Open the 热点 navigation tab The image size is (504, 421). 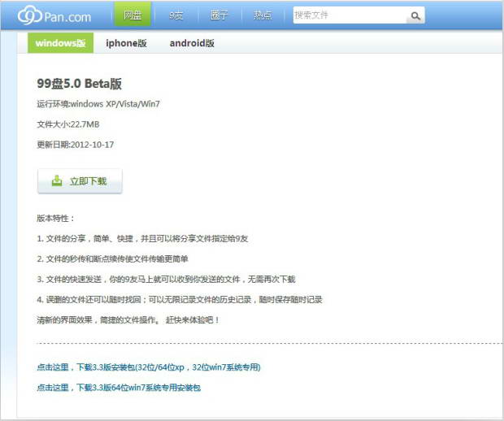coord(263,15)
